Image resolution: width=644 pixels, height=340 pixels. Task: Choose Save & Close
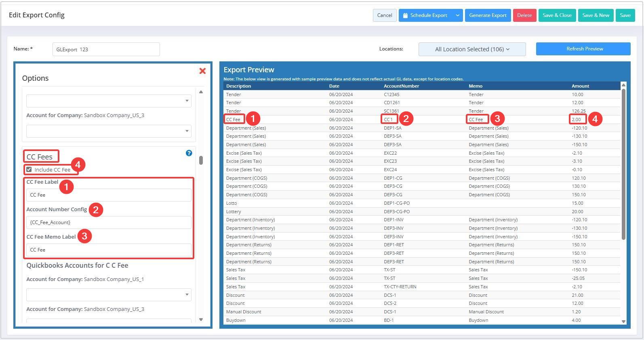tap(557, 15)
